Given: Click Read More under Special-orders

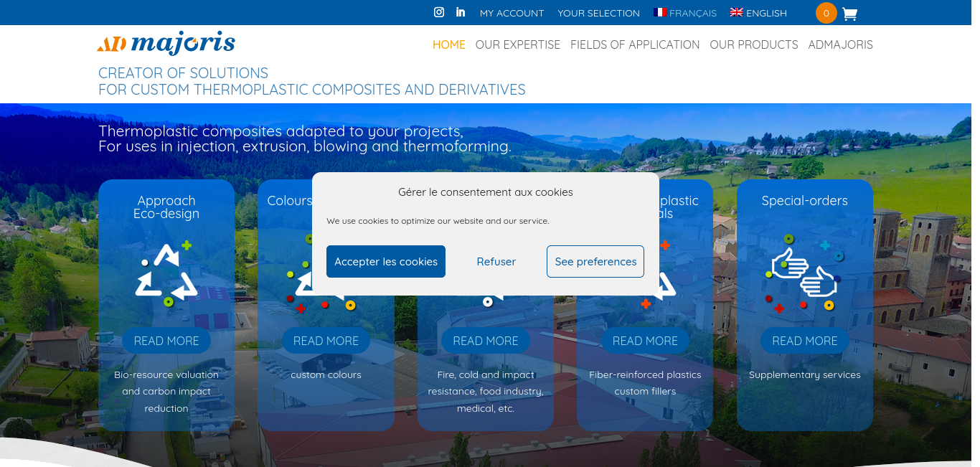Looking at the screenshot, I should coord(804,341).
